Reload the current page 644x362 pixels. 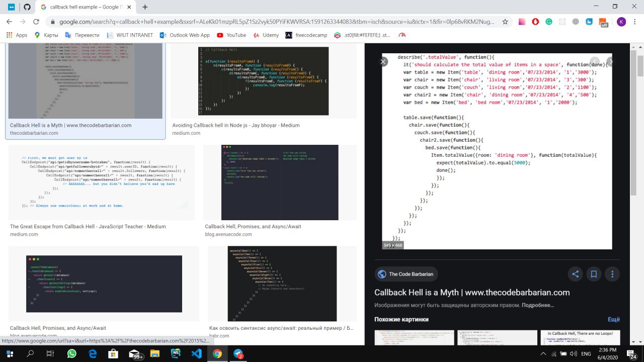(x=37, y=22)
